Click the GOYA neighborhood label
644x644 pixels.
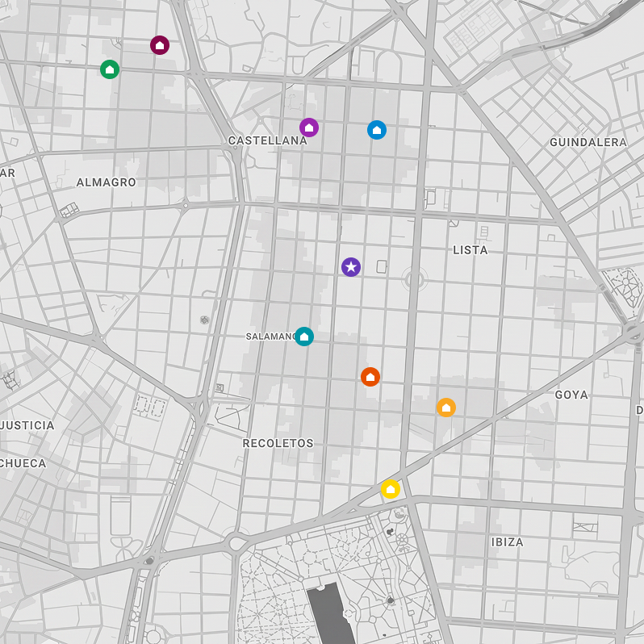coord(571,395)
